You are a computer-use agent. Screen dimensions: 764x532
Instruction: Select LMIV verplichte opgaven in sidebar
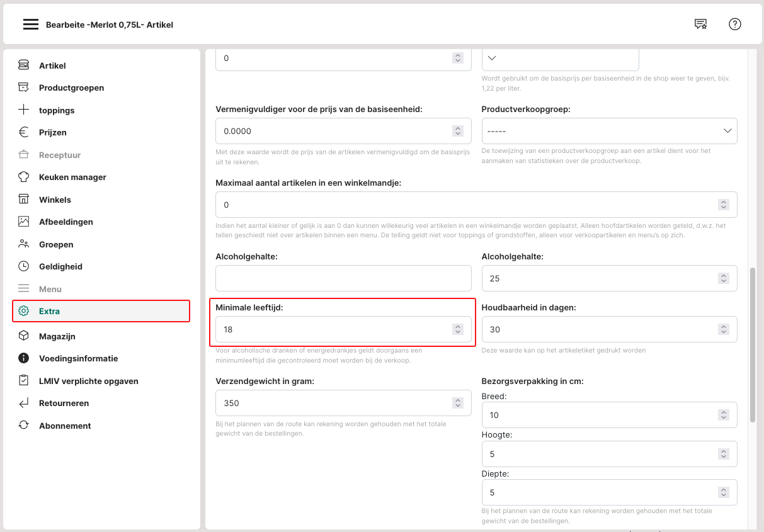click(x=88, y=381)
